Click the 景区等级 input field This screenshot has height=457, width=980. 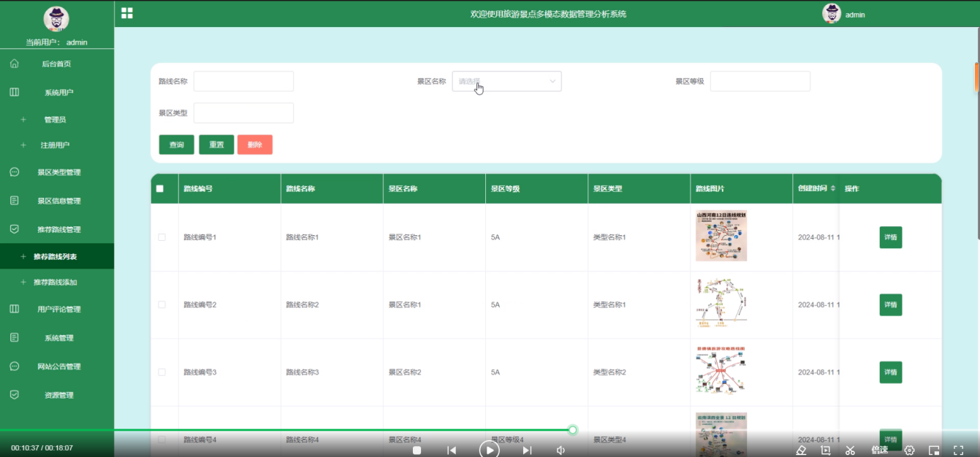tap(760, 81)
